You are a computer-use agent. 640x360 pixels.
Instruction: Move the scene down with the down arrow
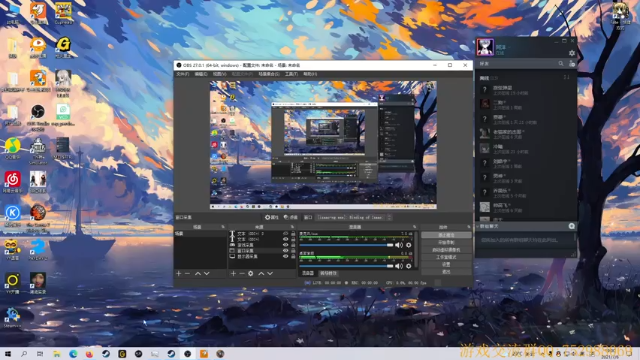(207, 273)
